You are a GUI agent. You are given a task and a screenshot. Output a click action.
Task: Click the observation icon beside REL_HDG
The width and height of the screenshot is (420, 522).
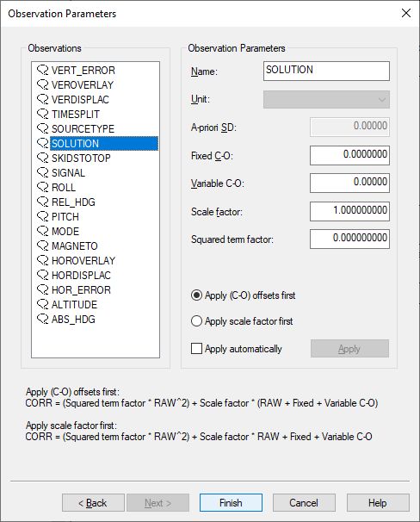43,202
